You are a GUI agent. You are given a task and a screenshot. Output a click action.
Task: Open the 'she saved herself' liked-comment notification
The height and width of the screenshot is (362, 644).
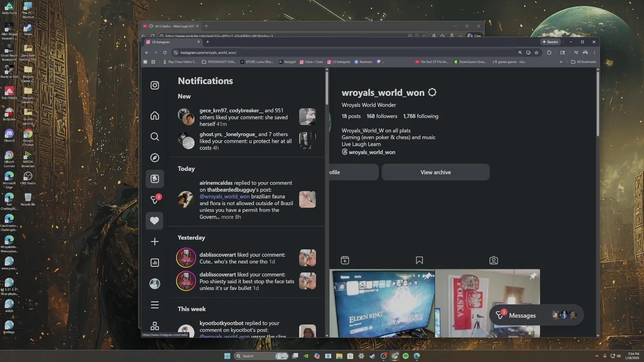247,117
